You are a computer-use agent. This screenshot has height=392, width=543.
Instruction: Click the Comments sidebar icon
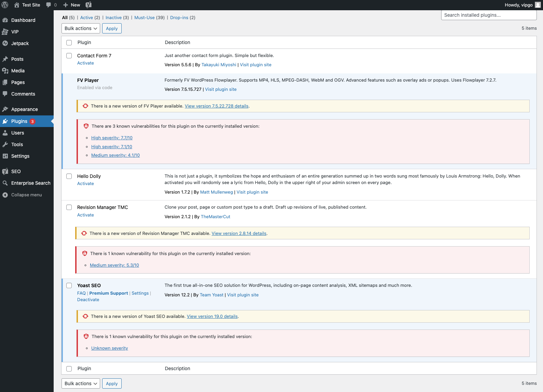coord(5,94)
